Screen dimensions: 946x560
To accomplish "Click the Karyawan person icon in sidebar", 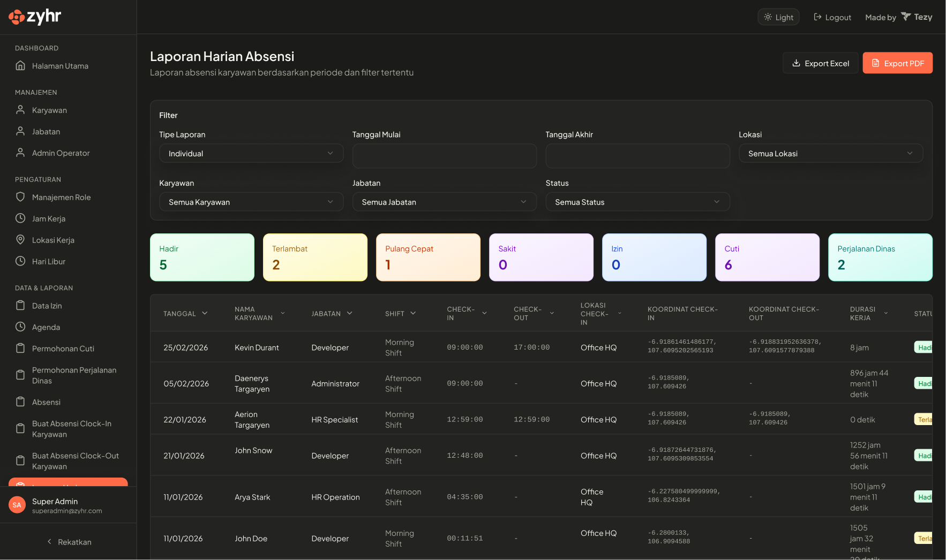I will click(20, 110).
